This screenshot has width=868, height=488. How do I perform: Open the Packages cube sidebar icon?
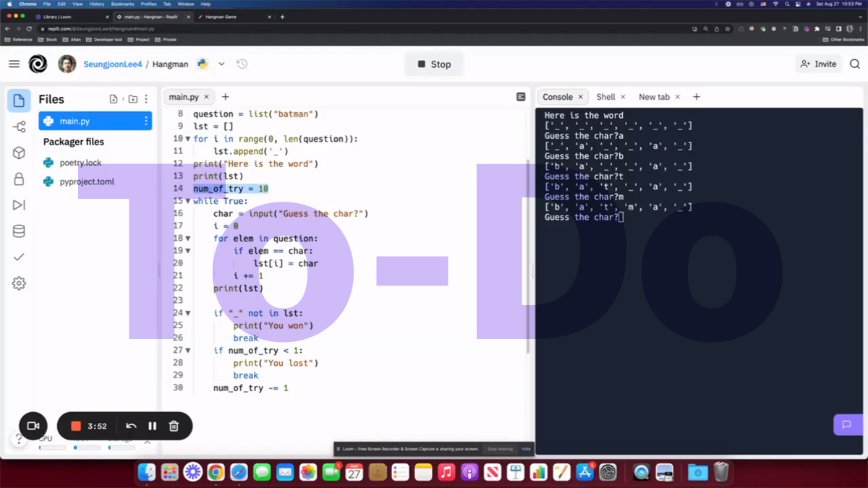(20, 153)
